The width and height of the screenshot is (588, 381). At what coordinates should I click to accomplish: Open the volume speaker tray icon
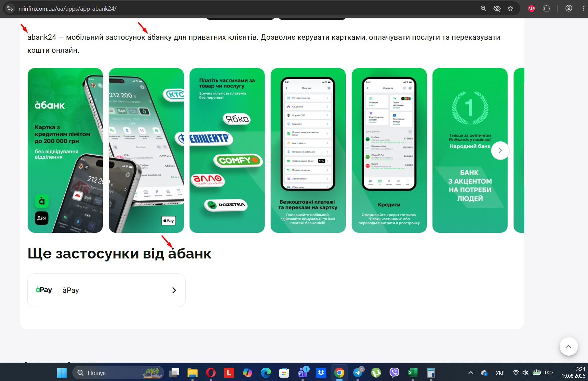coord(526,373)
